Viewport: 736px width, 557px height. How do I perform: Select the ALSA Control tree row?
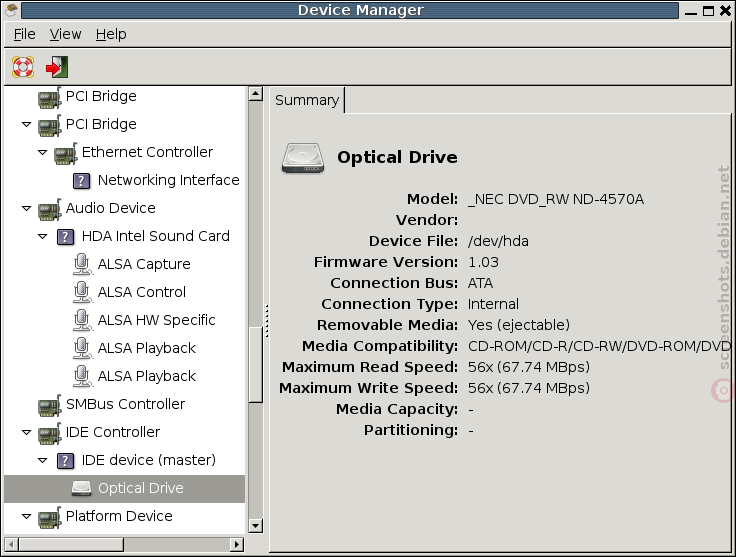pos(124,292)
